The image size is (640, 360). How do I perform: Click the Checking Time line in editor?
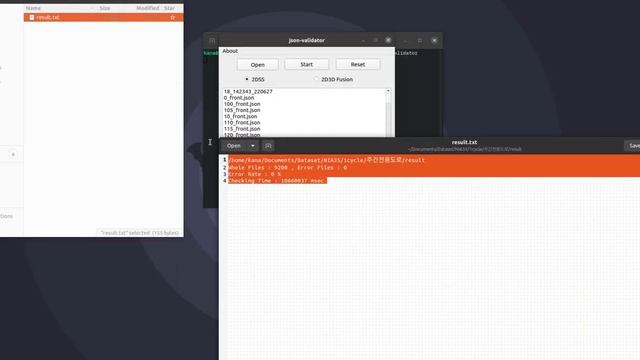click(277, 180)
